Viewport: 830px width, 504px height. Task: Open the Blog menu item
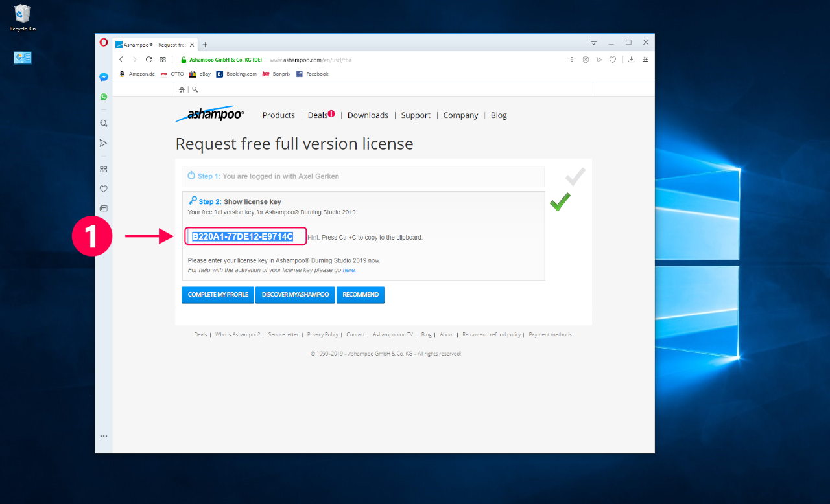499,115
